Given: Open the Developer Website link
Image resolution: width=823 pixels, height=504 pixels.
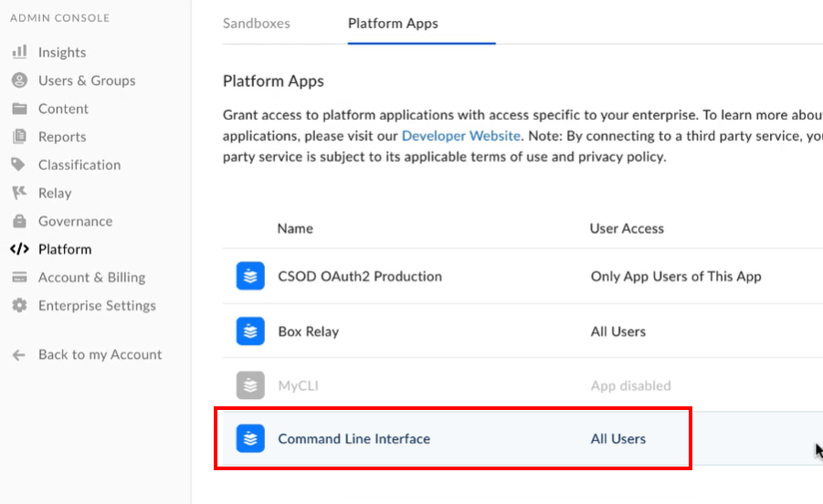Looking at the screenshot, I should (x=461, y=136).
